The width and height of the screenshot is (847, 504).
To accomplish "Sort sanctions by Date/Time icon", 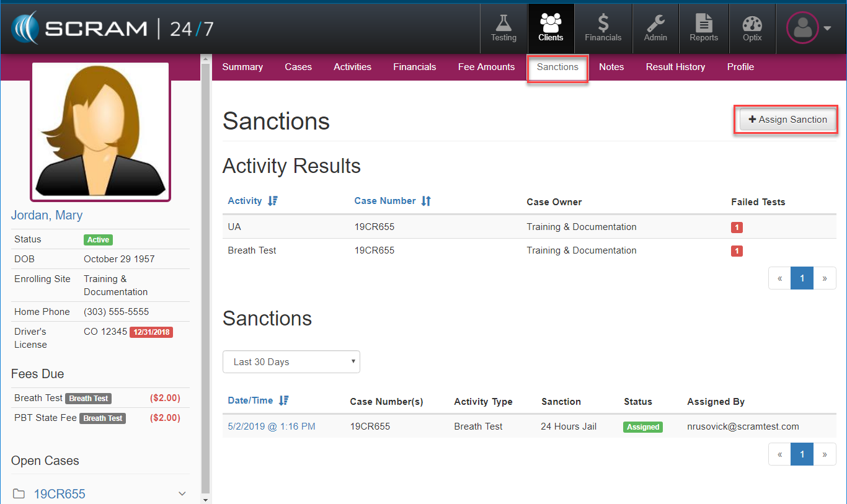I will (x=284, y=400).
